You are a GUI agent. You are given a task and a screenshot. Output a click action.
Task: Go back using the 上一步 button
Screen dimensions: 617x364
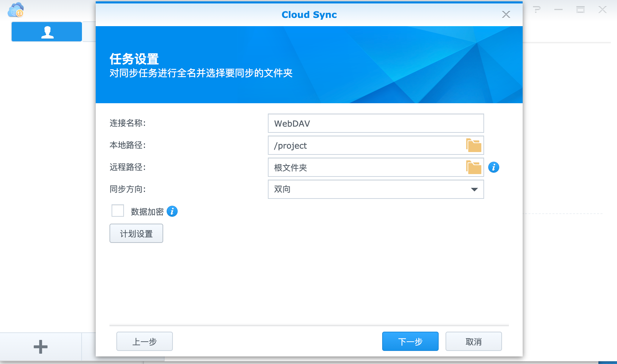[x=144, y=341]
